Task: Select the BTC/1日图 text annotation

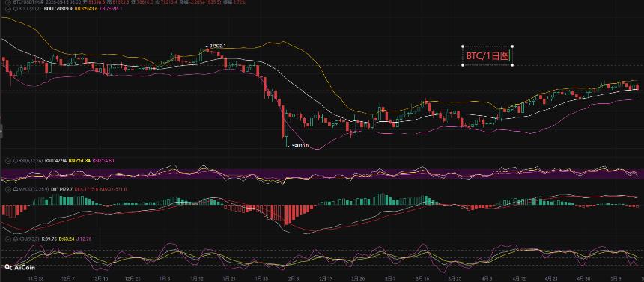Action: point(487,56)
